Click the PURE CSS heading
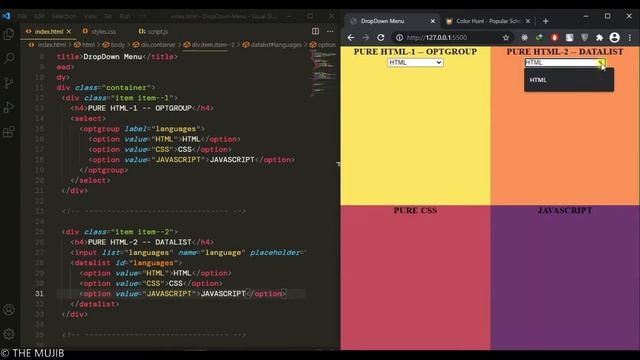 coord(415,211)
